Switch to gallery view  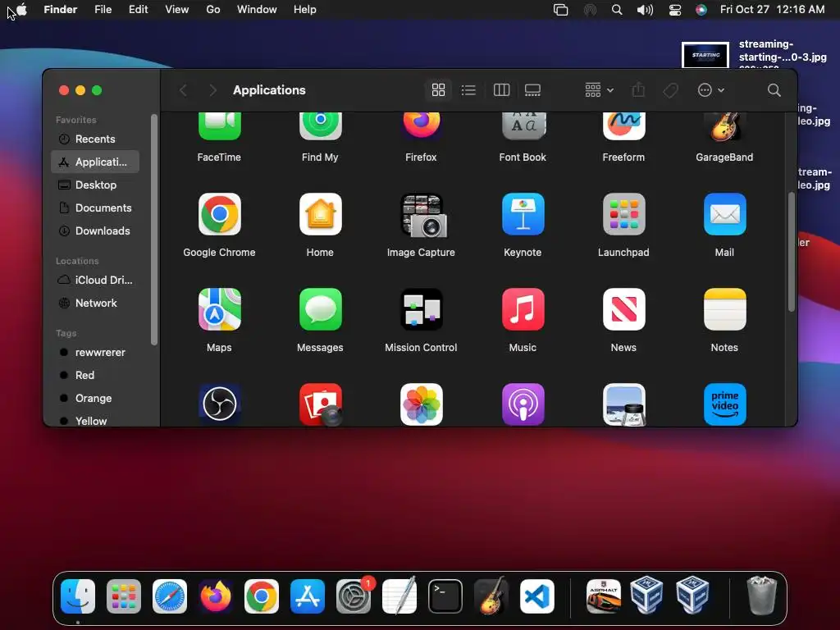click(x=532, y=90)
